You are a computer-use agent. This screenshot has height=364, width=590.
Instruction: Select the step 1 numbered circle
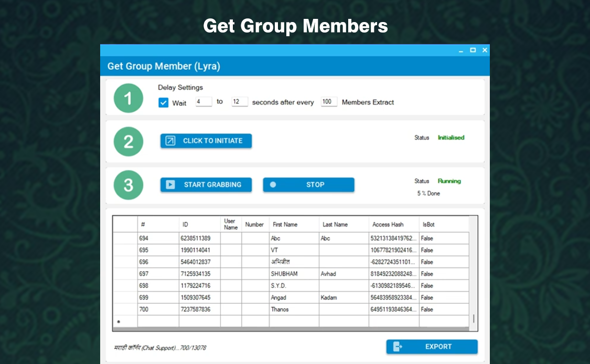[128, 98]
